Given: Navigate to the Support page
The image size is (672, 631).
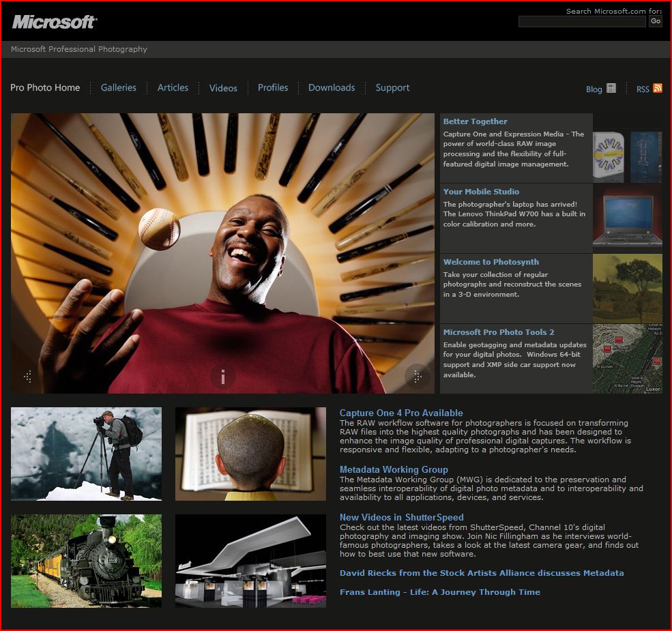Looking at the screenshot, I should 392,88.
